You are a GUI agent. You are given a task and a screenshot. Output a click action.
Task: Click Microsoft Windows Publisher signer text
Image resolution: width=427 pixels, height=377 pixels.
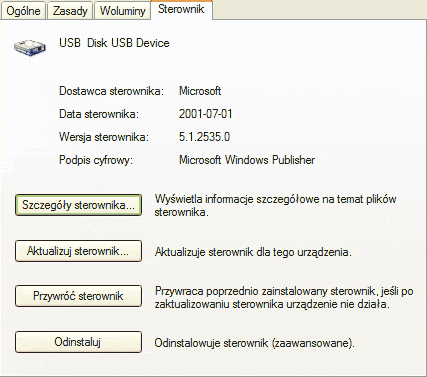point(247,160)
